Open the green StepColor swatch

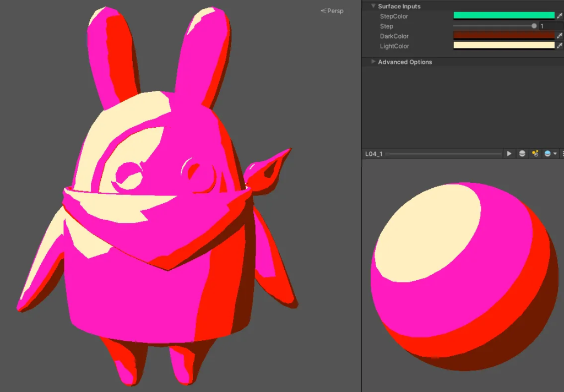503,16
